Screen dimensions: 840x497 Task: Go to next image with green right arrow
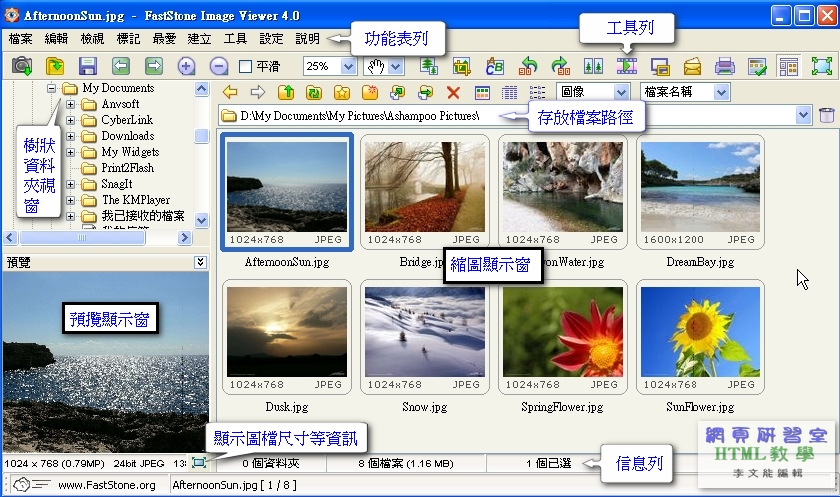154,66
